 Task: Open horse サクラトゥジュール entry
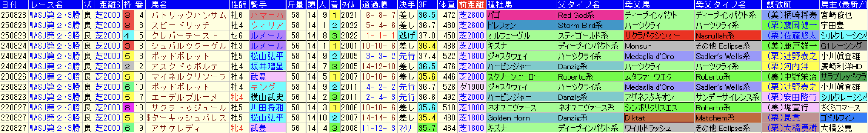click(189, 108)
